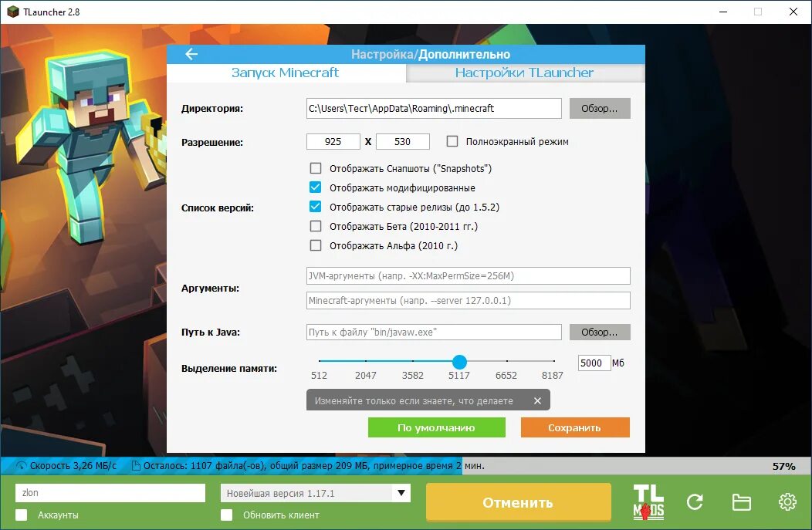Open TL Mods icon
The image size is (812, 530).
(648, 501)
